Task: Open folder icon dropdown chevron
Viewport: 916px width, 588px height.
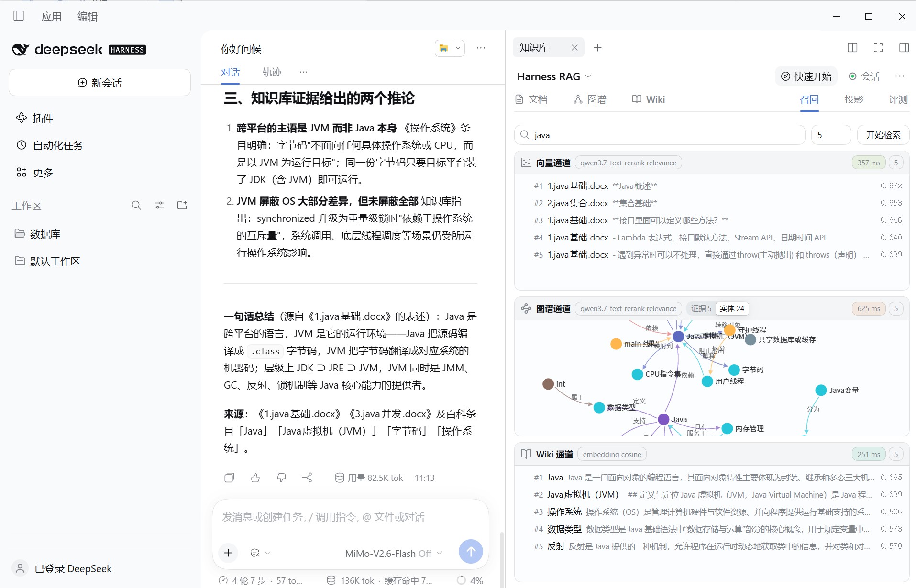Action: [x=458, y=48]
